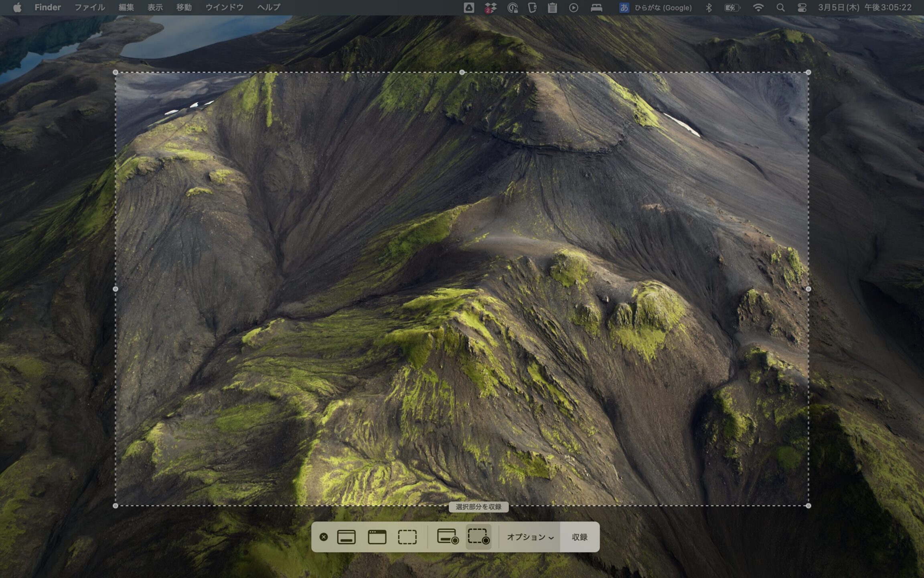
Task: Select record entire screen mode
Action: pyautogui.click(x=448, y=537)
